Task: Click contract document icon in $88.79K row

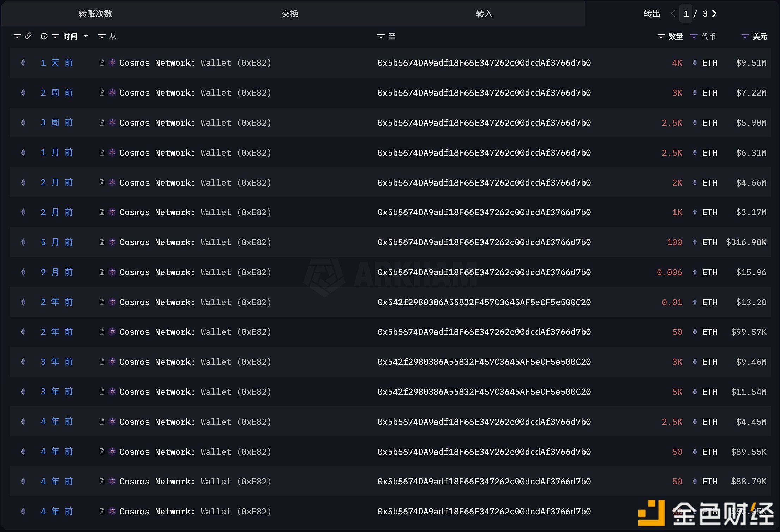Action: click(102, 482)
